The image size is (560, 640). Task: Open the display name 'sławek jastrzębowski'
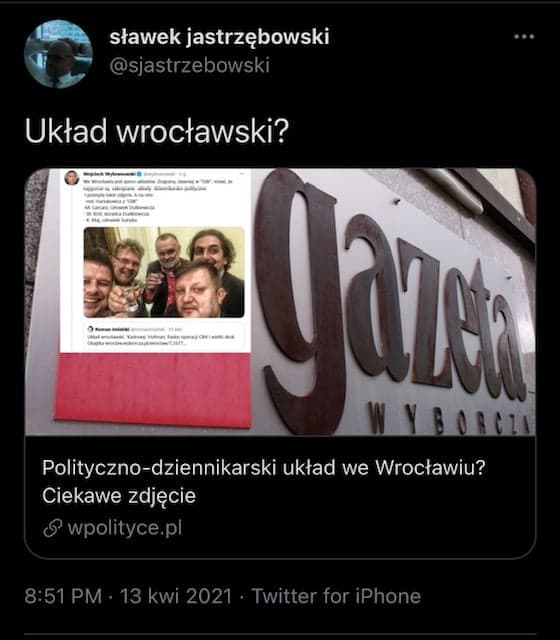pos(219,37)
